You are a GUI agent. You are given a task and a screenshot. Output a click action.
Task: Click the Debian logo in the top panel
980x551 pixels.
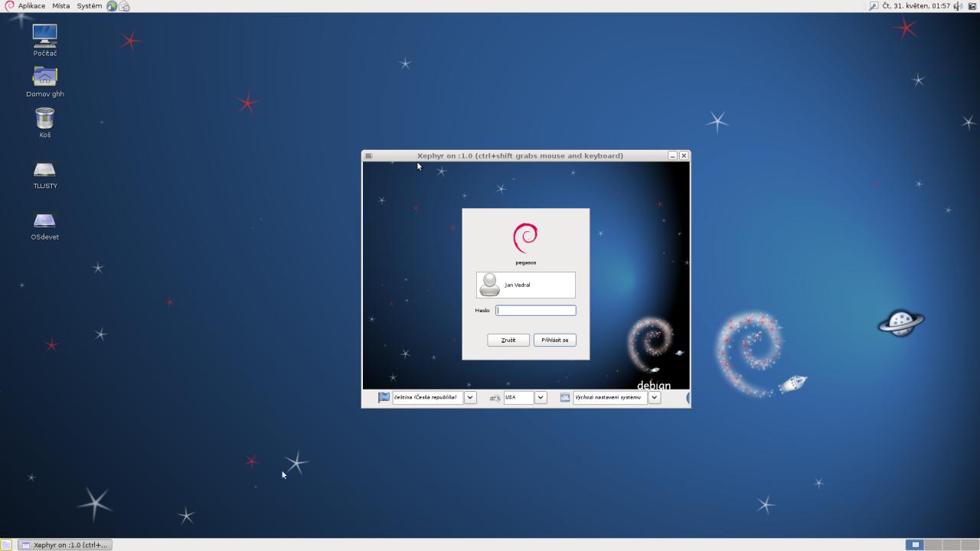[9, 5]
